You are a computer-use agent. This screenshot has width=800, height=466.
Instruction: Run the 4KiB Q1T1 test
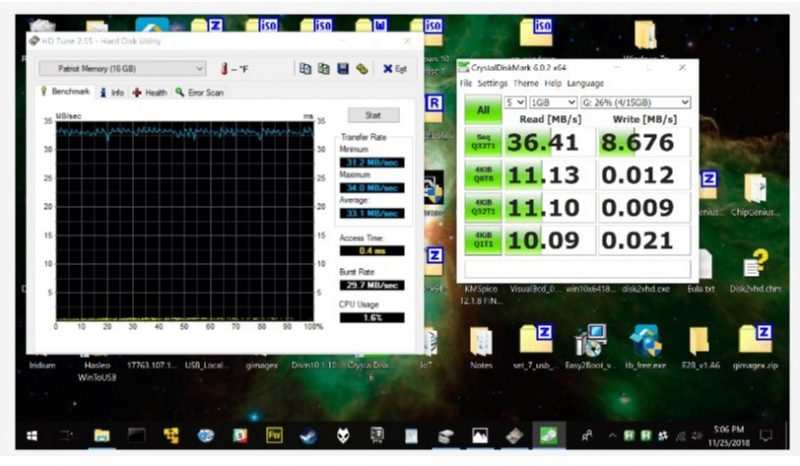coord(483,240)
